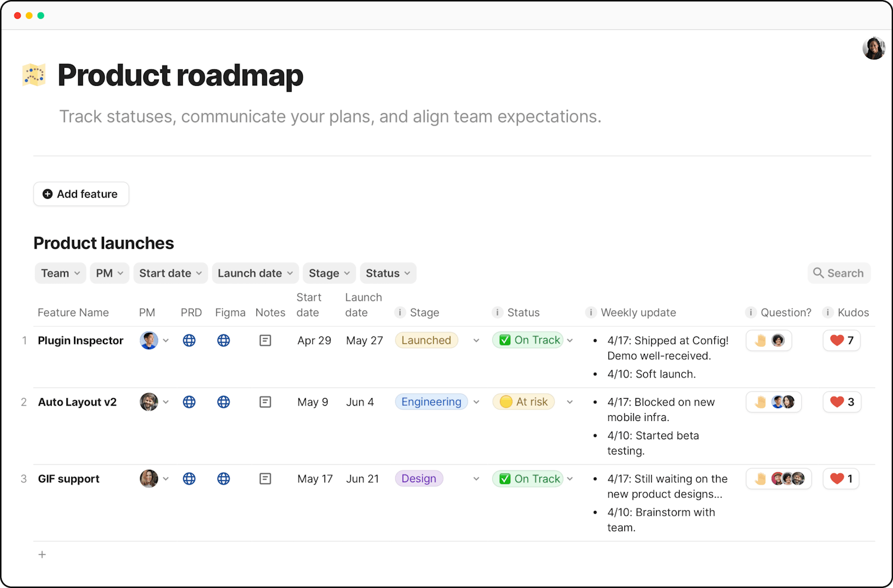This screenshot has width=893, height=588.
Task: Expand Stage dropdown for Auto Layout v2
Action: [476, 402]
